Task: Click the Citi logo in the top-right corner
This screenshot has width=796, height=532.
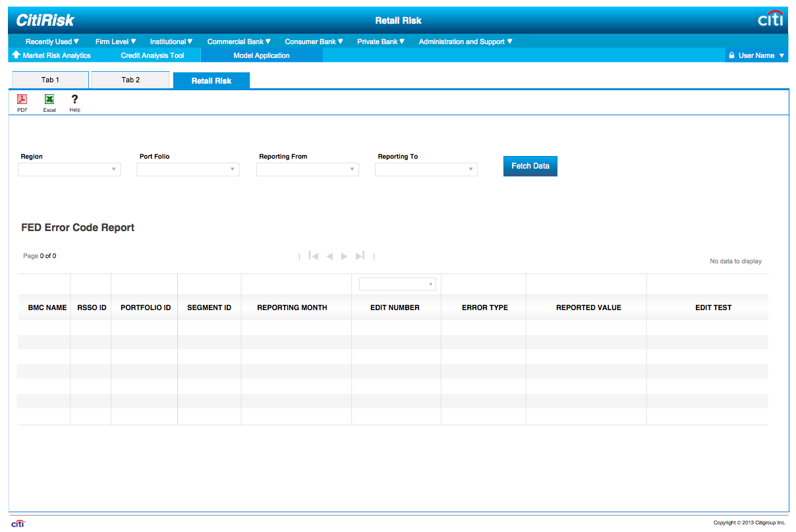Action: click(x=770, y=19)
